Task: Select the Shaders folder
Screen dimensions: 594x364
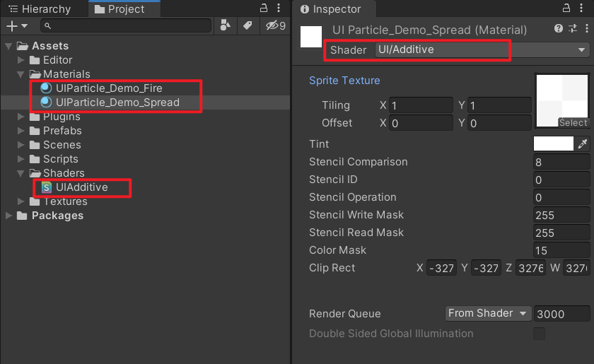Action: click(x=64, y=172)
